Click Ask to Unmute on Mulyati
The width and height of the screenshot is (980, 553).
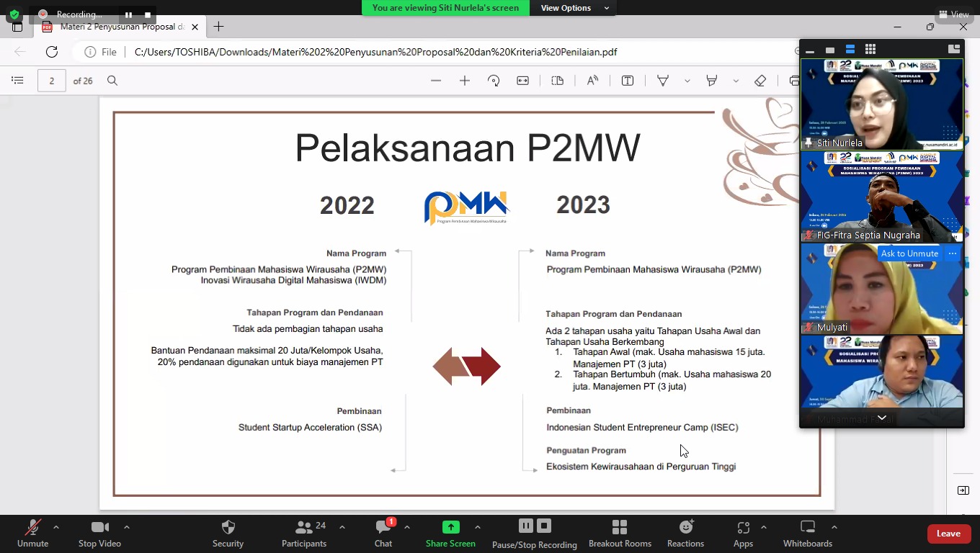pyautogui.click(x=909, y=253)
